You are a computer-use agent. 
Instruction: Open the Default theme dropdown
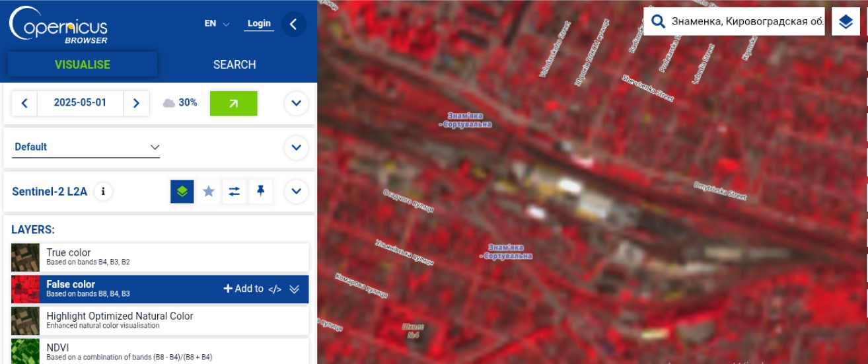87,147
